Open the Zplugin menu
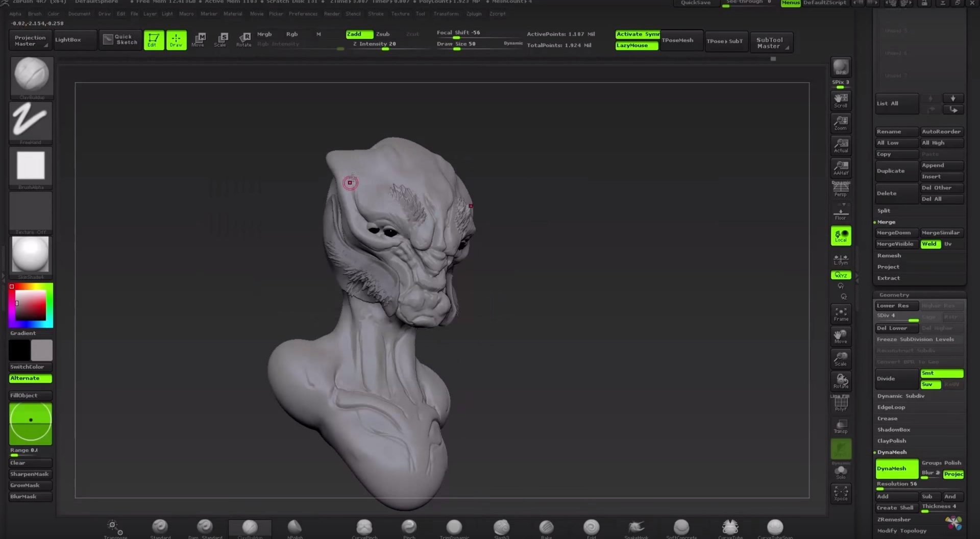Image resolution: width=980 pixels, height=539 pixels. pos(474,14)
